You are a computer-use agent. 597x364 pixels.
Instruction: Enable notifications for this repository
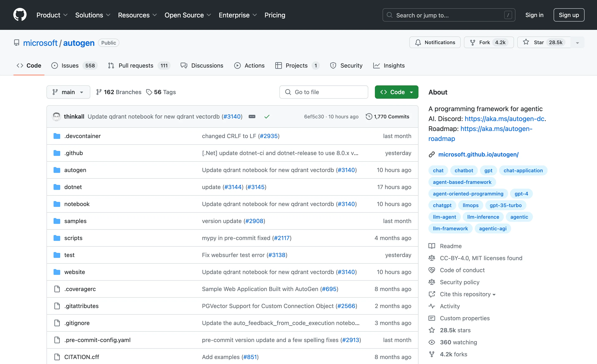click(435, 42)
